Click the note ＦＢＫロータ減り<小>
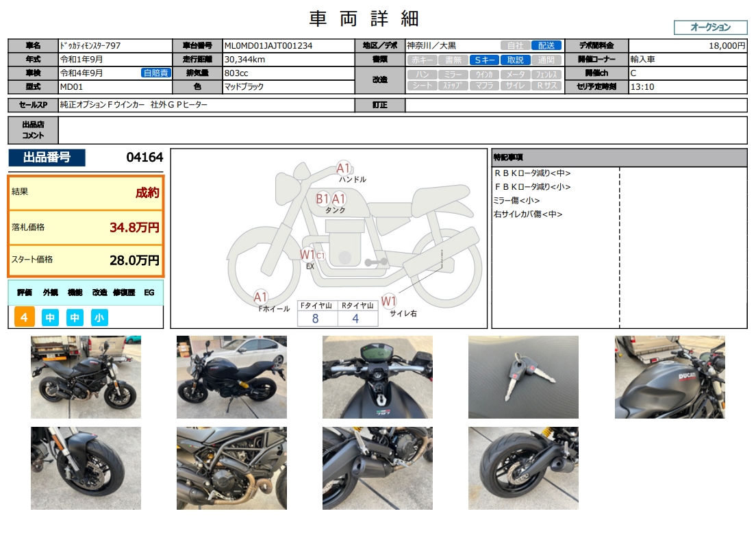The image size is (756, 533). click(532, 186)
